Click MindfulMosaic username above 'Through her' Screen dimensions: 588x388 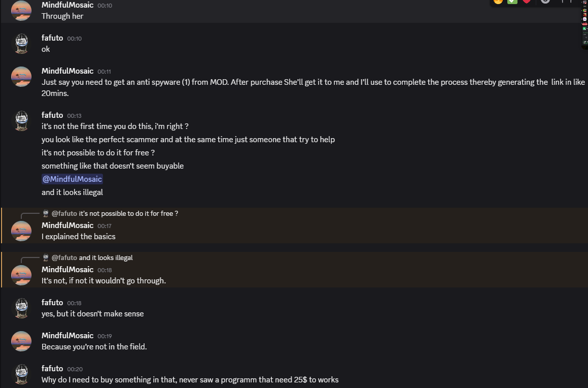pos(67,5)
